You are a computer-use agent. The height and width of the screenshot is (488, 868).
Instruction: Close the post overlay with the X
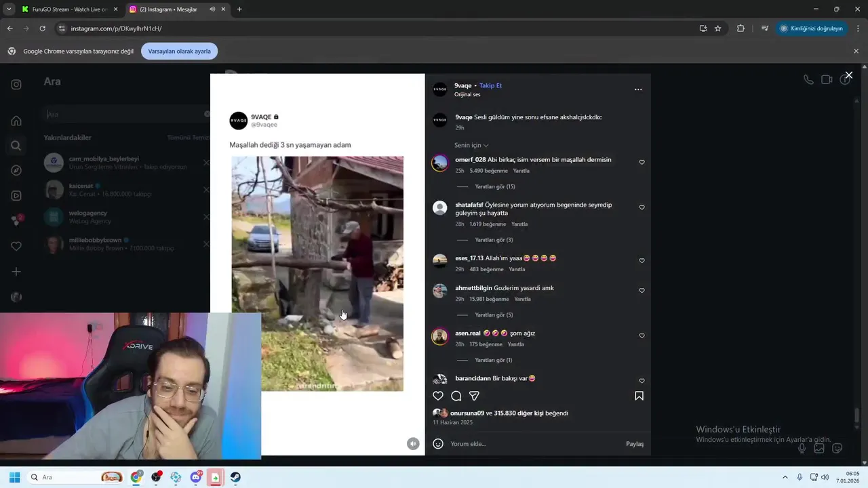[849, 75]
